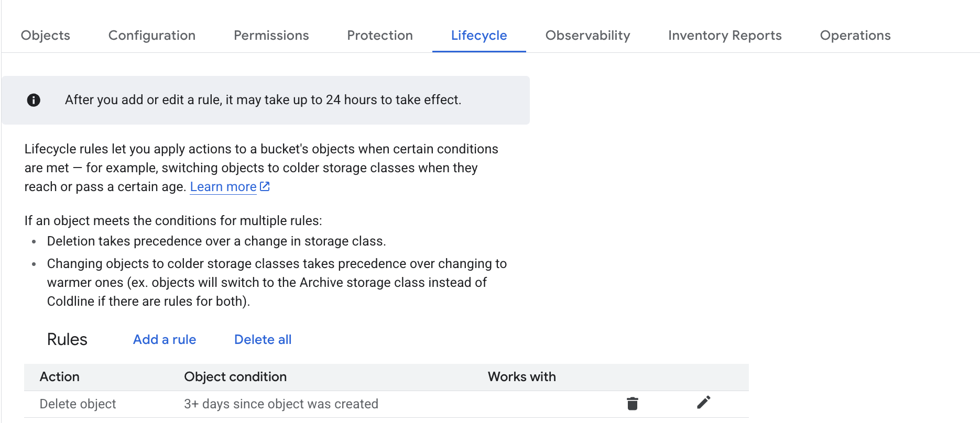Screen dimensions: 980x423
Task: Click the Works with column header
Action: [521, 377]
